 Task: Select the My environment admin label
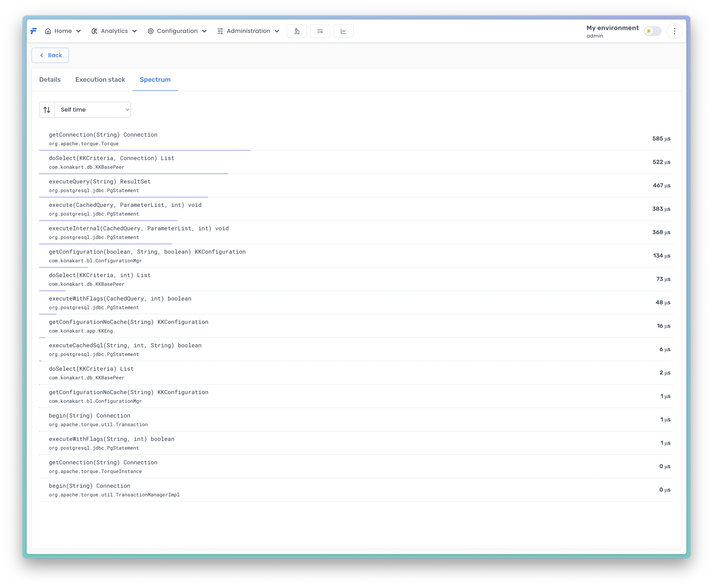point(612,31)
